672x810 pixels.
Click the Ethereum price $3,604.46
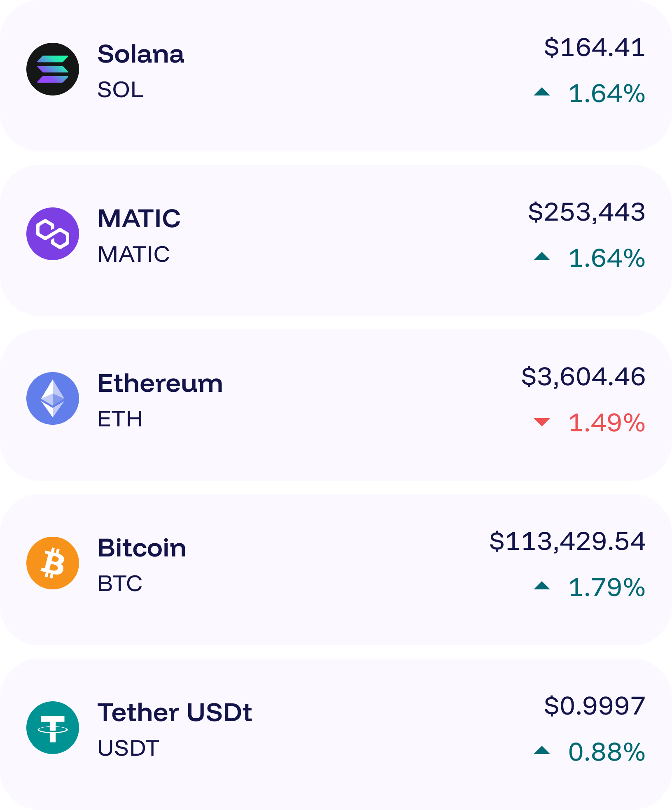[x=583, y=377]
